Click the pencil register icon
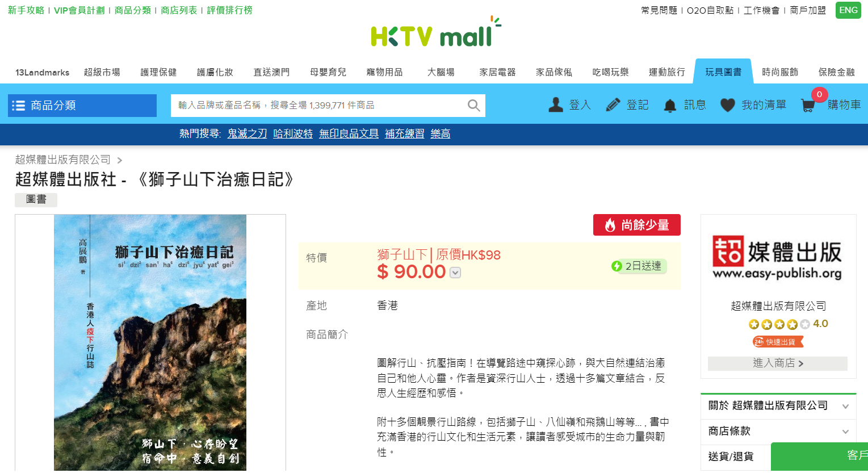This screenshot has height=473, width=868. 613,105
